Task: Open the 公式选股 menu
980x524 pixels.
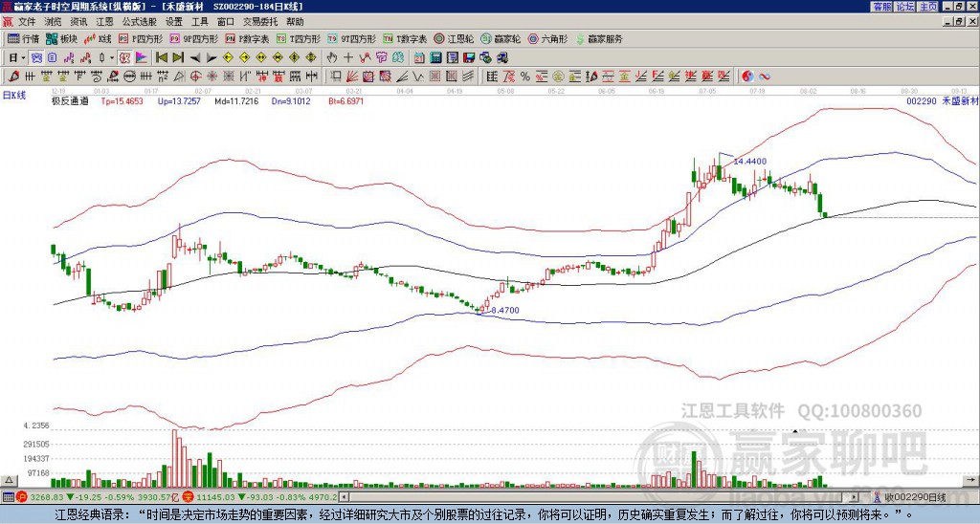Action: (x=140, y=22)
